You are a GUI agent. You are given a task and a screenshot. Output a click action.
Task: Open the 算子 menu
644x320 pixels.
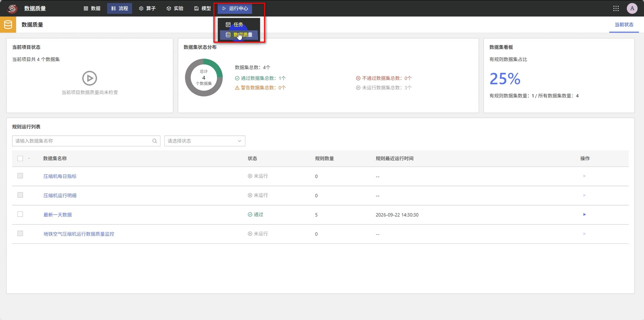(x=147, y=8)
